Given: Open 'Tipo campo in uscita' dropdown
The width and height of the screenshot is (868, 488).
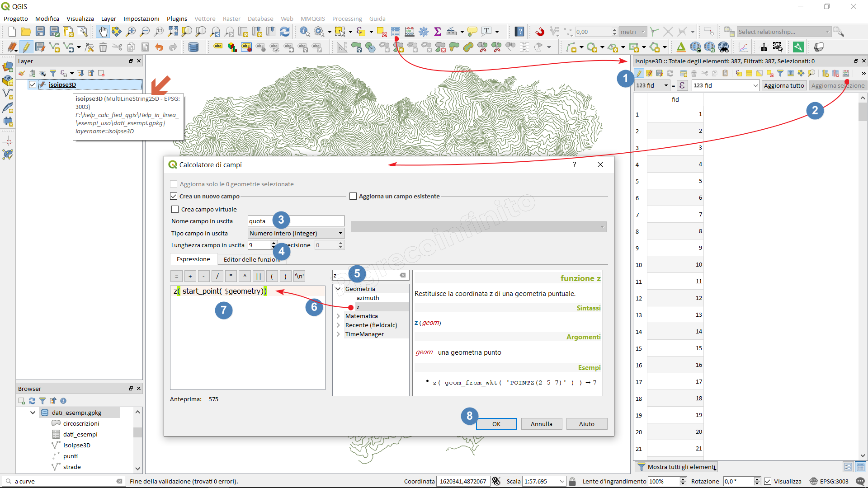Looking at the screenshot, I should tap(296, 233).
